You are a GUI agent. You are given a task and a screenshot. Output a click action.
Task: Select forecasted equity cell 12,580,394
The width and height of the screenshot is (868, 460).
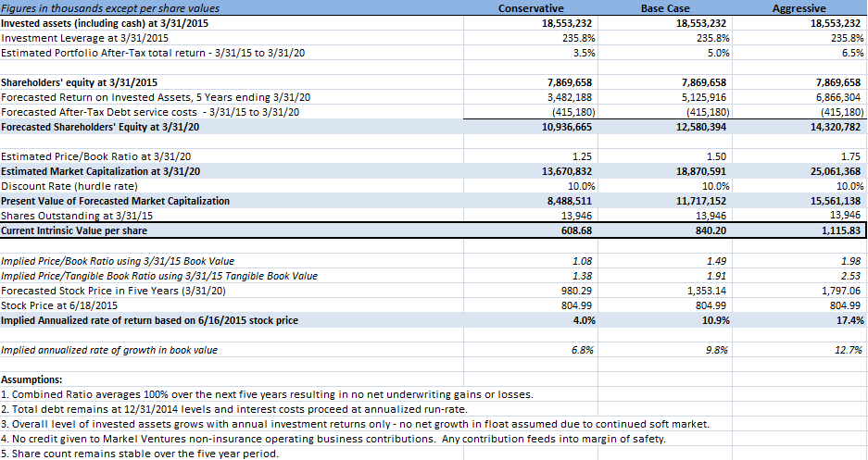coord(701,127)
